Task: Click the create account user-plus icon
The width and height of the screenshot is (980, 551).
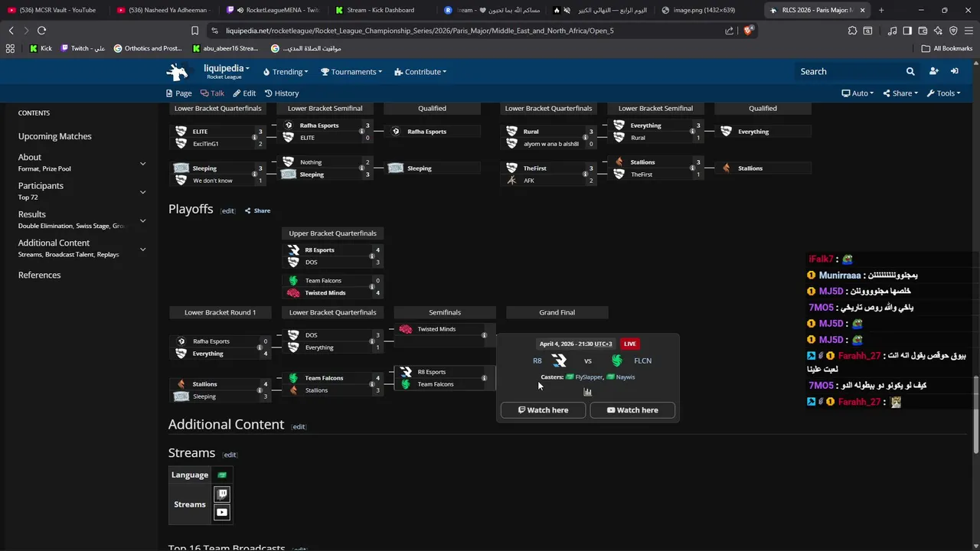Action: coord(933,71)
